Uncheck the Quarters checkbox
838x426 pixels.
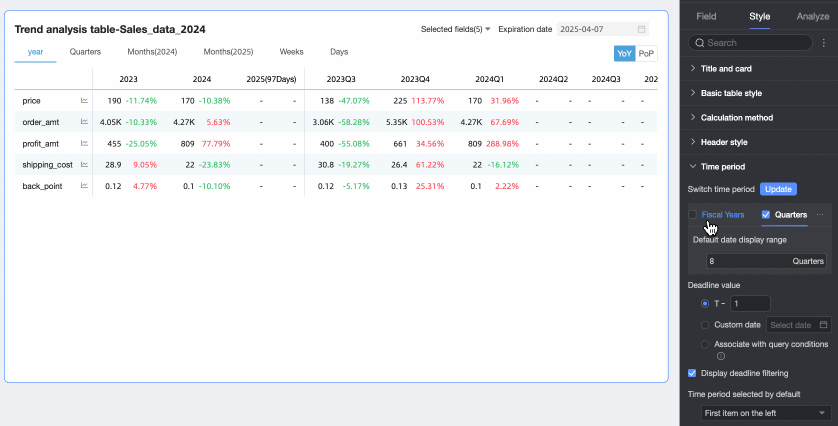(766, 214)
